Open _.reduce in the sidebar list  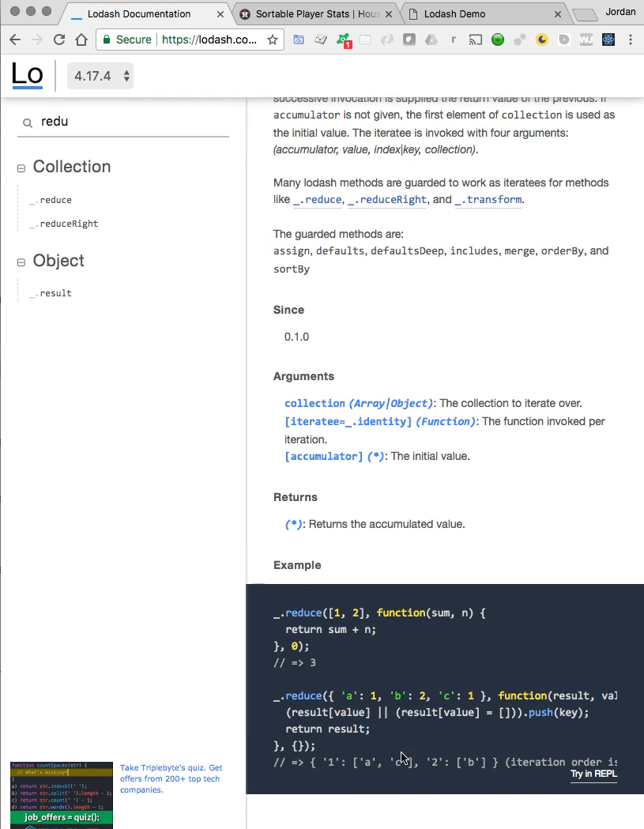tap(51, 200)
